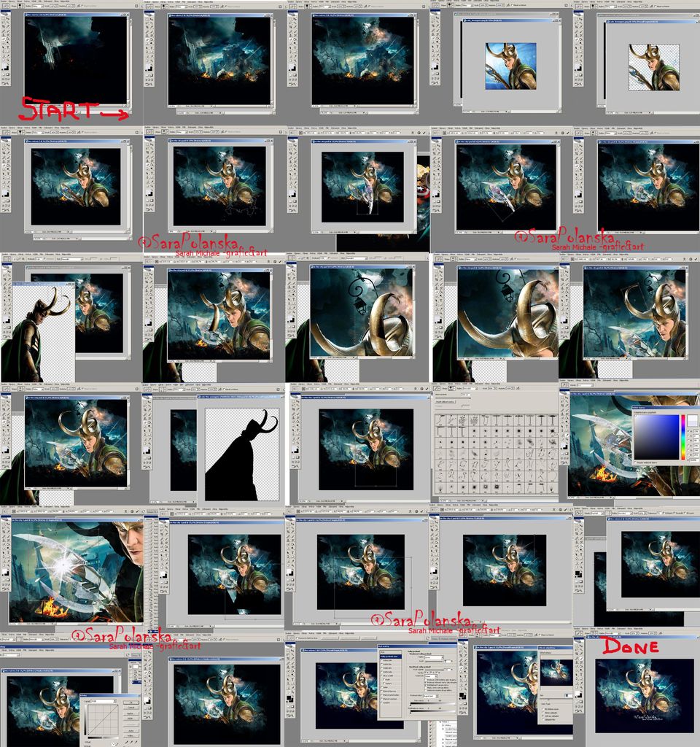Screen dimensions: 700x747
Task: Select Eyedropper tool in toolbox beside Curves dialog
Action: coord(150,689)
